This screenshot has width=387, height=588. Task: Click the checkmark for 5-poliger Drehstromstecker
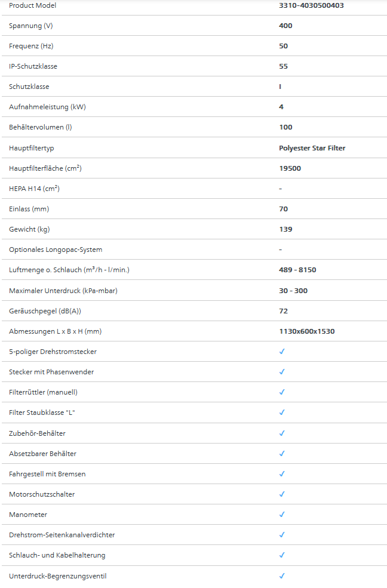coord(282,352)
